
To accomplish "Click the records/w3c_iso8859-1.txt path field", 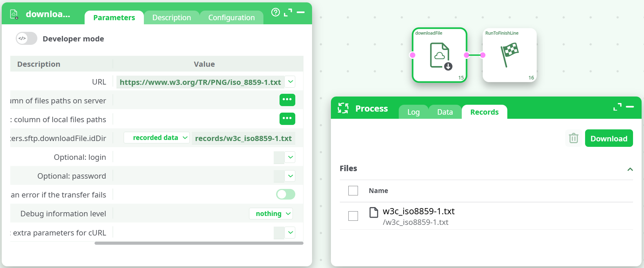I will click(243, 138).
